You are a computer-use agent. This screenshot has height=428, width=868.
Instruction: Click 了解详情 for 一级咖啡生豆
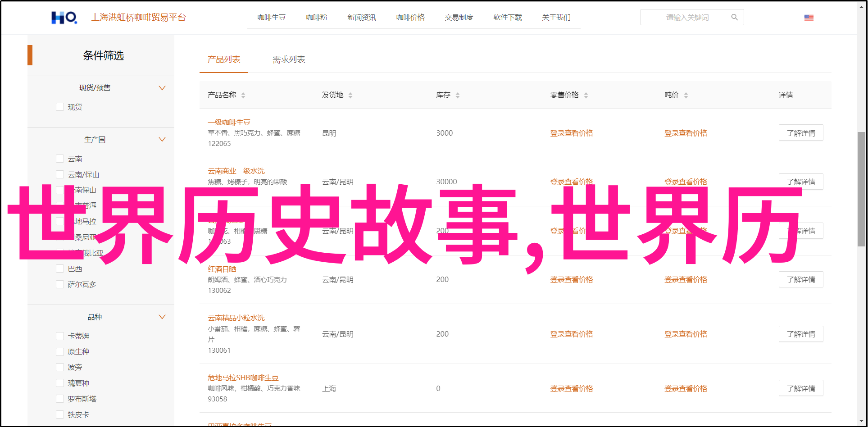point(801,133)
